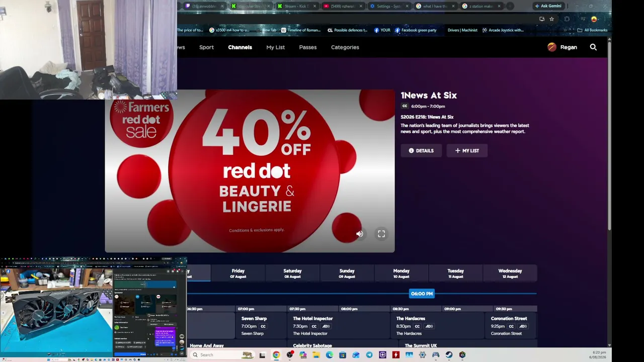Open the Sport menu item
The width and height of the screenshot is (644, 362).
(x=206, y=47)
